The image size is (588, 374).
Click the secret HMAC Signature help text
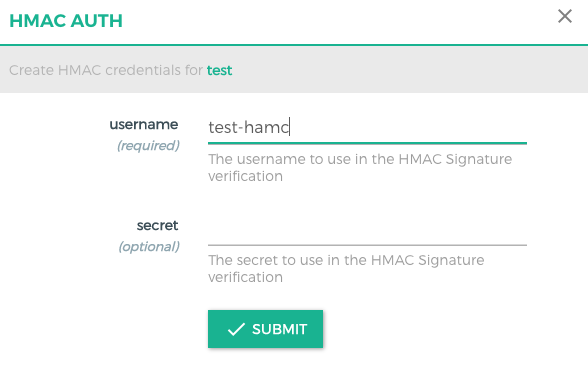click(x=346, y=269)
